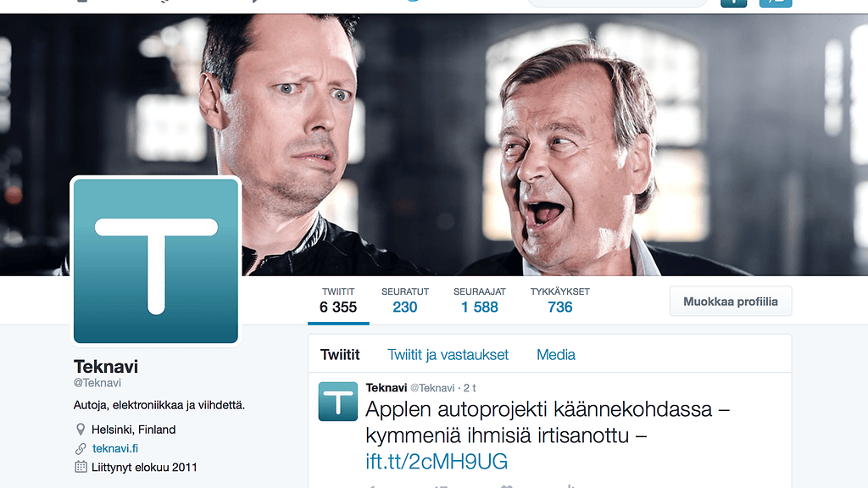
Task: Click the search field in the top bar
Action: tap(617, 3)
